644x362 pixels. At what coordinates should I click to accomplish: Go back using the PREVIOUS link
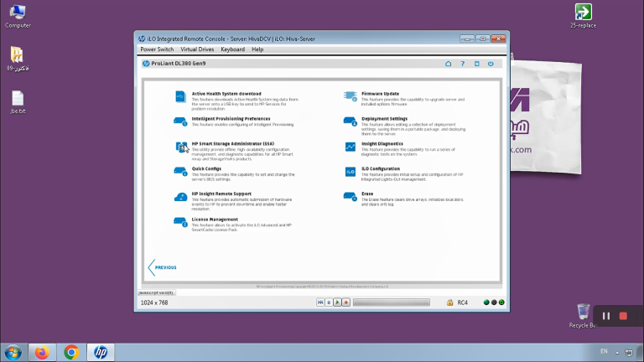point(162,267)
